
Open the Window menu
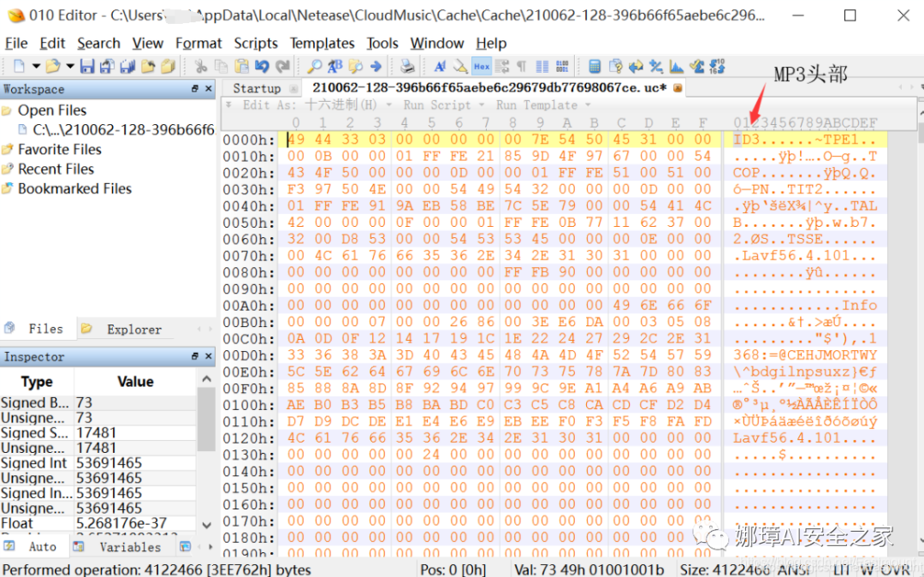coord(436,43)
